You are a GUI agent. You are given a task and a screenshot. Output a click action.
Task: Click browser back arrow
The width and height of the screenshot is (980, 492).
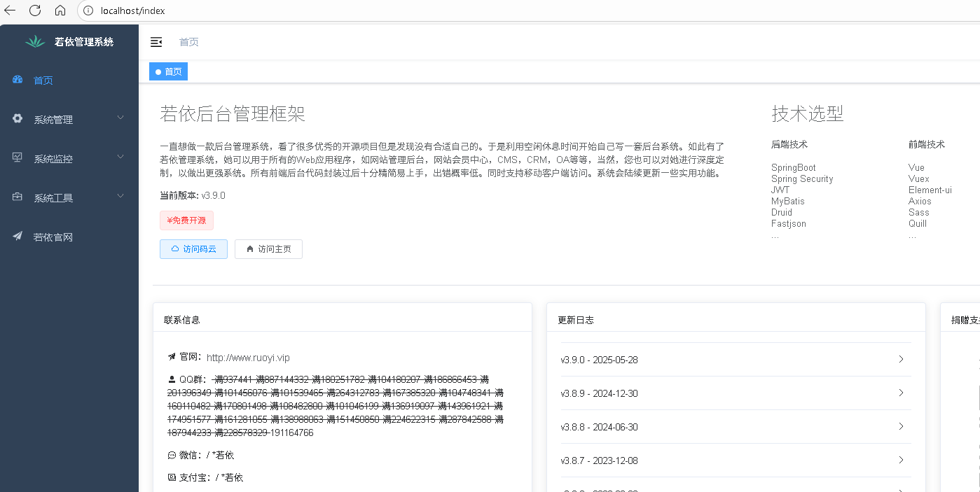10,10
